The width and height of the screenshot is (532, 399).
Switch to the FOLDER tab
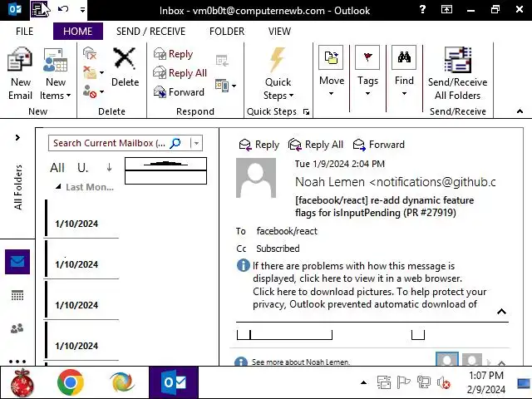tap(227, 32)
